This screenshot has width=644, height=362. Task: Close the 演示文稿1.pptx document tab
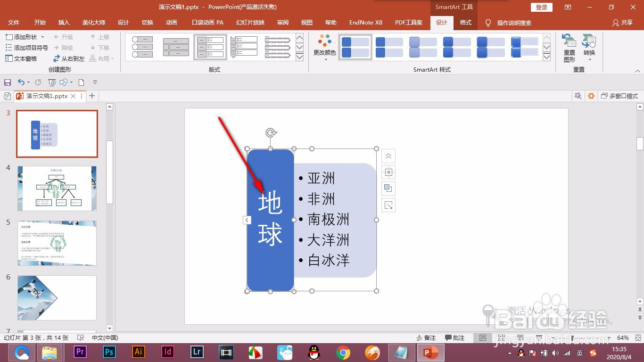[x=73, y=96]
